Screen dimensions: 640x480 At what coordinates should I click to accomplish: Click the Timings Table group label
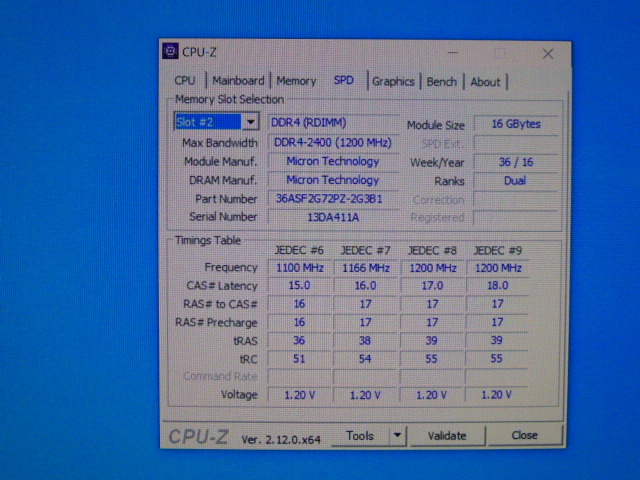coord(208,240)
